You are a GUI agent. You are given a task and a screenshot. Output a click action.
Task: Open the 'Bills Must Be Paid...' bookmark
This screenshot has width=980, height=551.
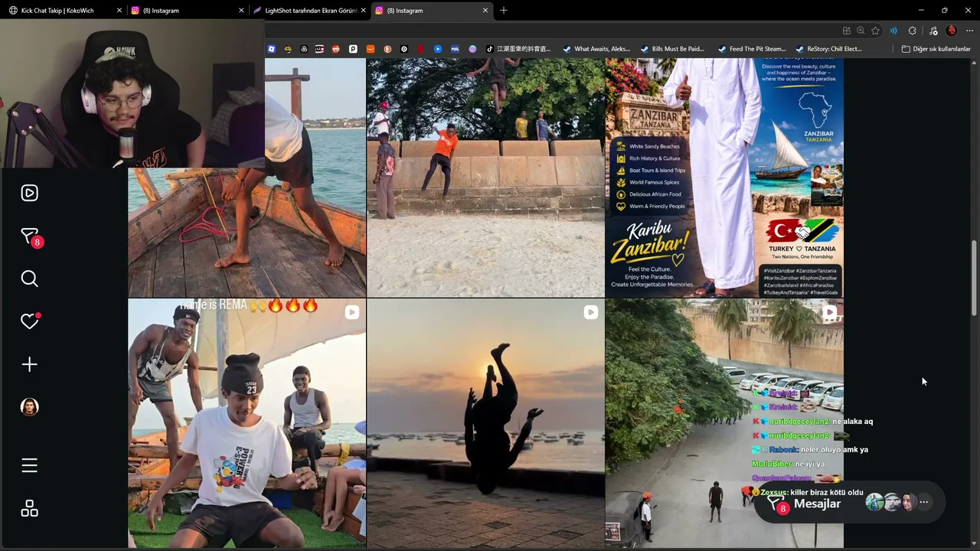(x=672, y=49)
